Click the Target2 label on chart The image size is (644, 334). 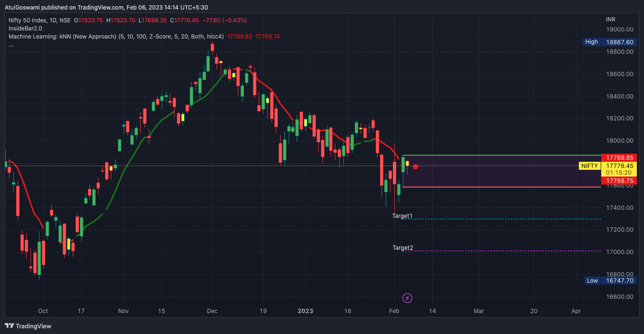click(x=402, y=248)
